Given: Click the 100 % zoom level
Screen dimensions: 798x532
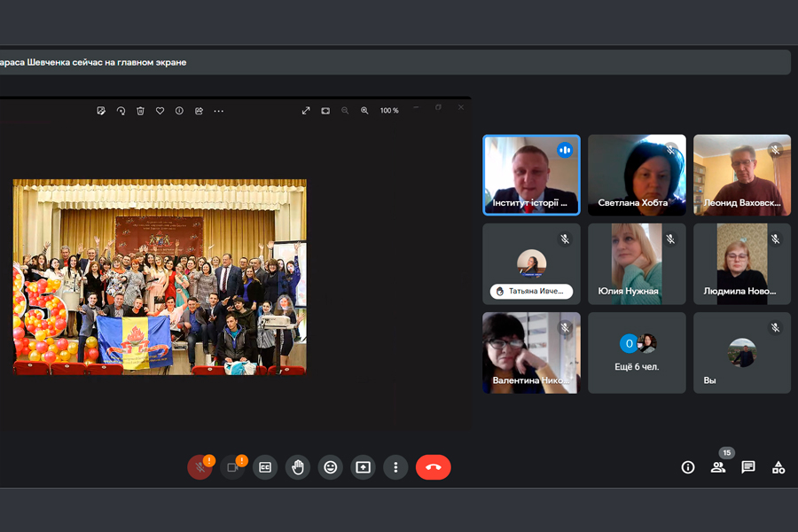Looking at the screenshot, I should point(389,111).
